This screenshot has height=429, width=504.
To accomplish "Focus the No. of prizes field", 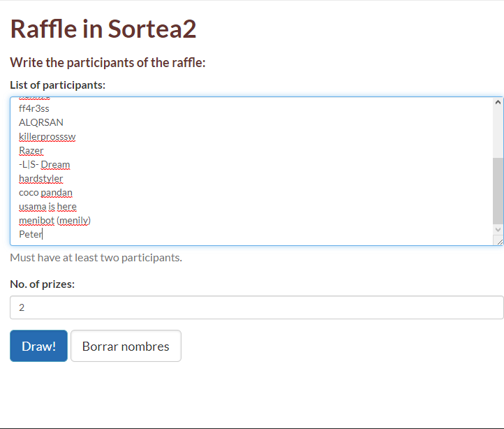I will click(x=256, y=307).
